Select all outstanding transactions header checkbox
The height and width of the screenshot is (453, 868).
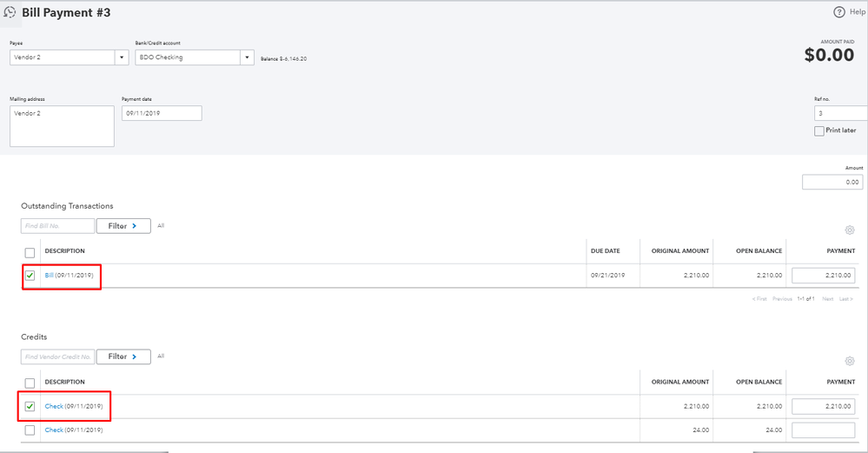pyautogui.click(x=30, y=252)
